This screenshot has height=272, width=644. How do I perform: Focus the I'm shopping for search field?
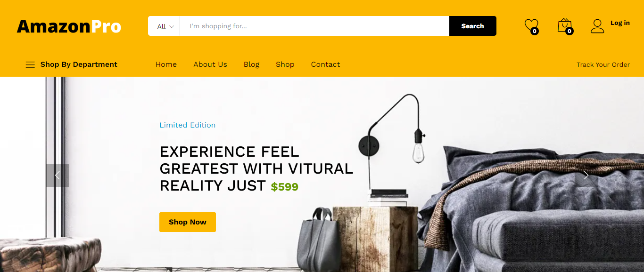pyautogui.click(x=314, y=26)
